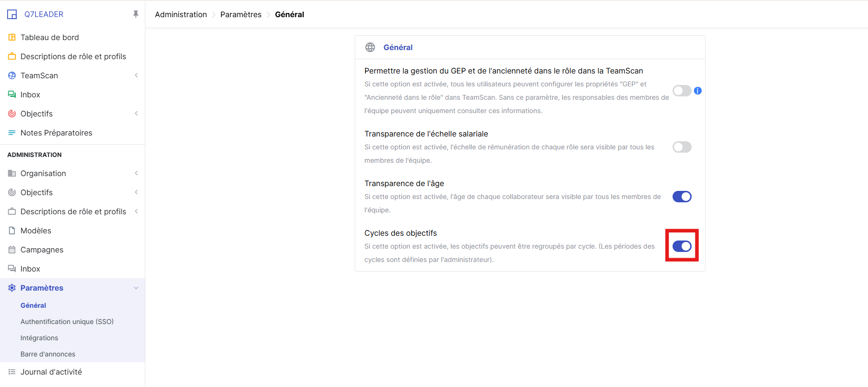This screenshot has width=868, height=387.
Task: Open Barre d'annonces submenu item
Action: coord(48,354)
